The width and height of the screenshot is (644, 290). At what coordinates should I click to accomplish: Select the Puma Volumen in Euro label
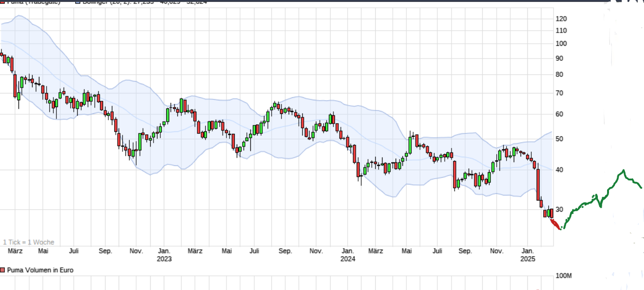tap(40, 270)
